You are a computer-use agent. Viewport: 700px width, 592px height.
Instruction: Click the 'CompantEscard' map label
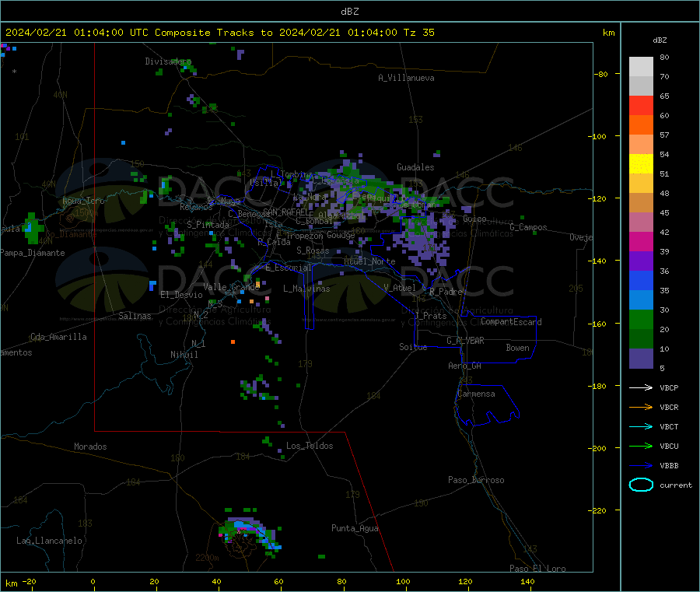[511, 321]
